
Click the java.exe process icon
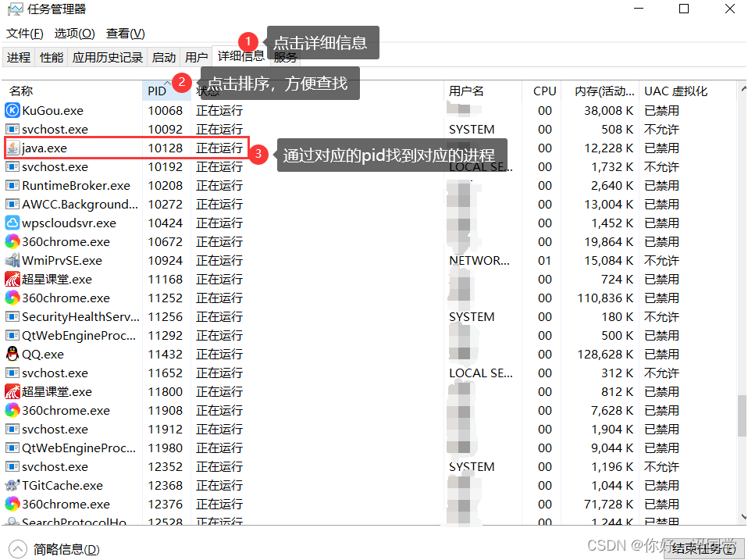(12, 148)
